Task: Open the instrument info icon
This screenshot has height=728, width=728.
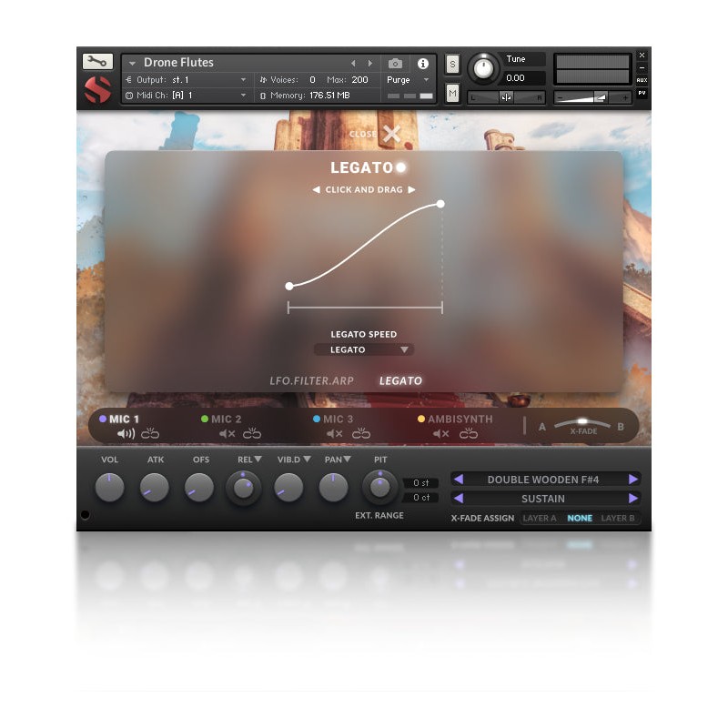Action: pyautogui.click(x=422, y=64)
